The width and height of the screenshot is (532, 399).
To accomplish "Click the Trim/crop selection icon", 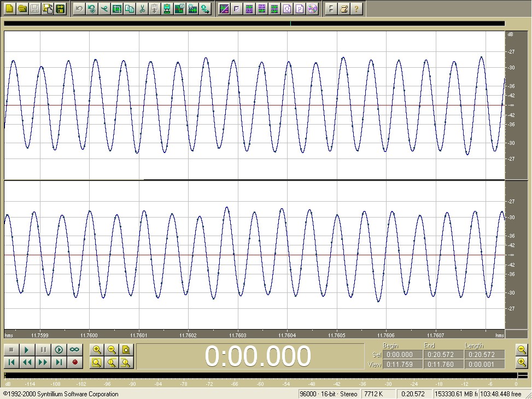I will 117,9.
